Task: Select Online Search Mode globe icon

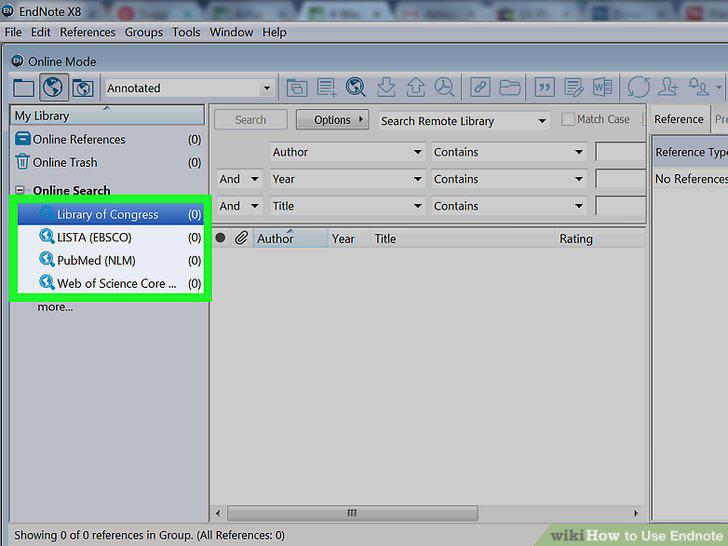Action: tap(53, 87)
